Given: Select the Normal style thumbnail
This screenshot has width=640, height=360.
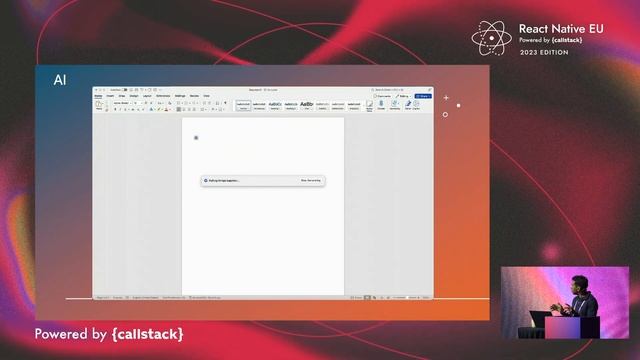Looking at the screenshot, I should point(243,106).
